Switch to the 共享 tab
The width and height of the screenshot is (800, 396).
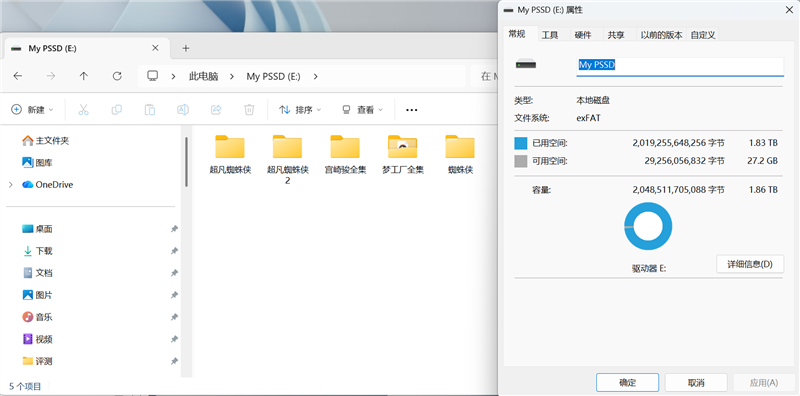[616, 35]
